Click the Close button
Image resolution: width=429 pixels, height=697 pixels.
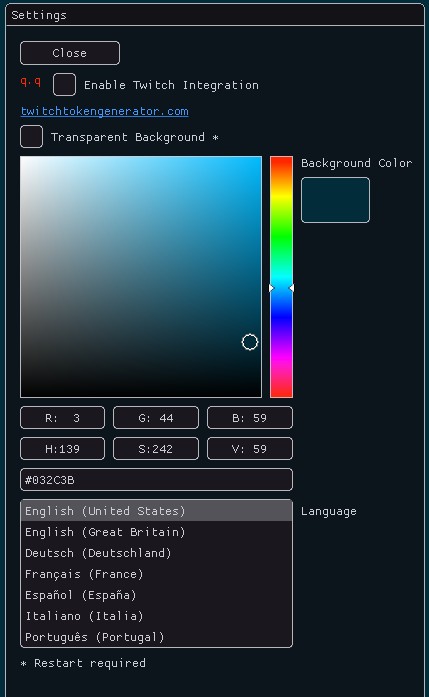70,53
